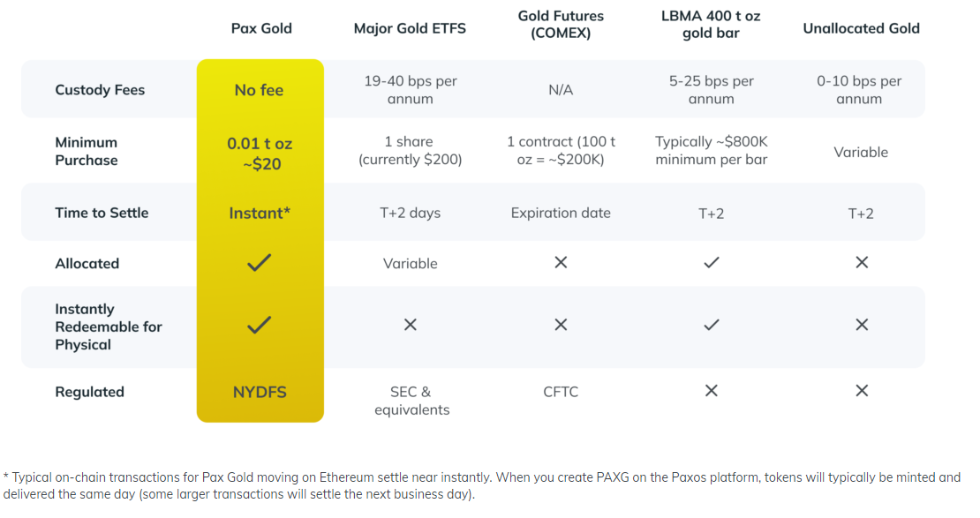Image resolution: width=980 pixels, height=518 pixels.
Task: Click the 'Instant*' settle time cell
Action: coord(260,213)
